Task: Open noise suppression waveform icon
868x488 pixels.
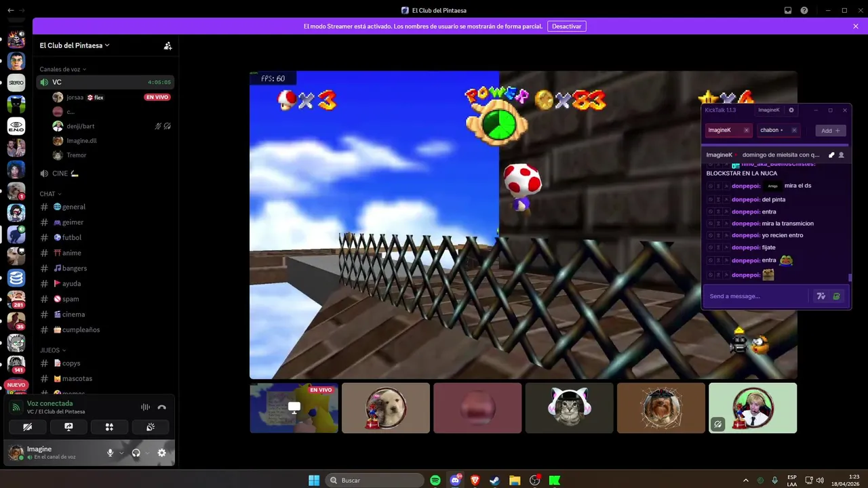Action: 145,407
